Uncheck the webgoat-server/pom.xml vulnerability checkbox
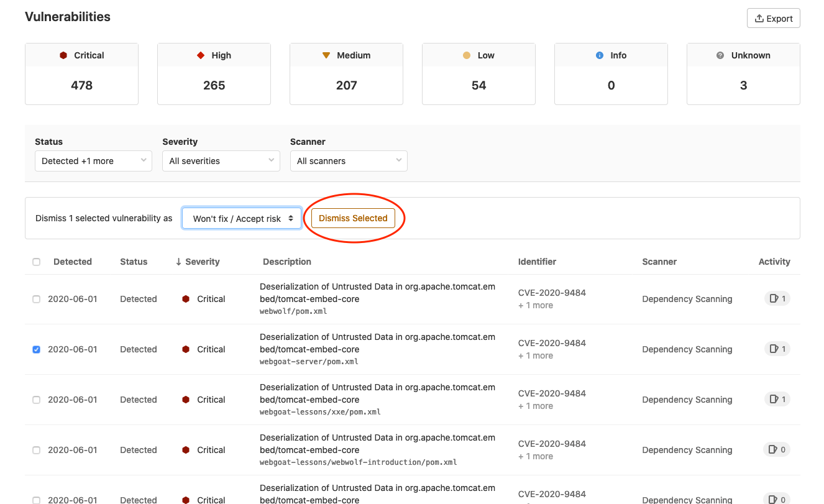 36,349
